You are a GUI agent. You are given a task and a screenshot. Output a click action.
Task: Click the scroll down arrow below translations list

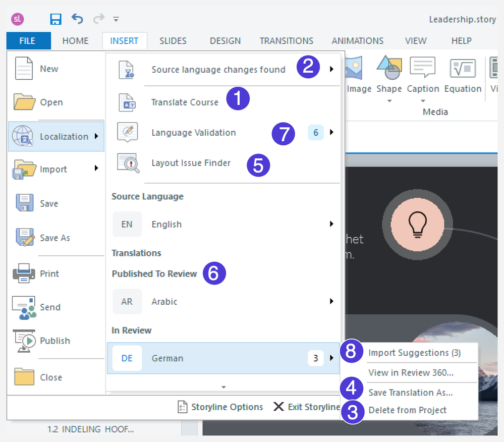[x=223, y=387]
